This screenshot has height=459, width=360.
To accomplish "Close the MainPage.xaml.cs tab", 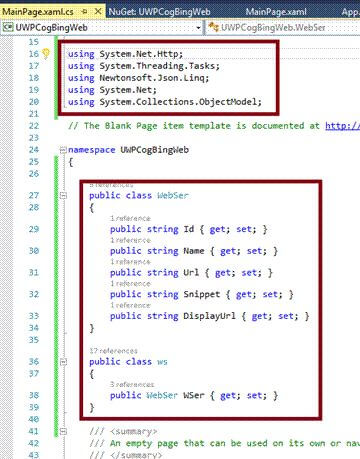I will 98,12.
